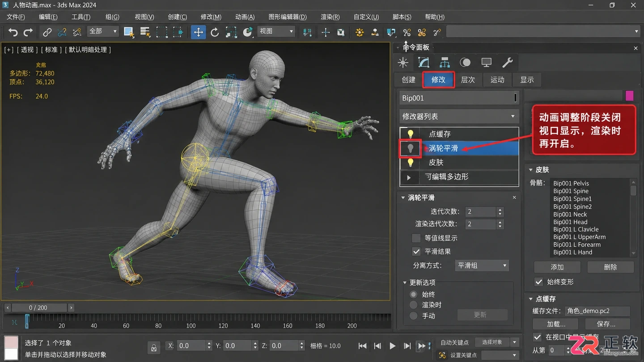Uncheck the 始终变形 checkbox
The width and height of the screenshot is (644, 362).
(539, 282)
